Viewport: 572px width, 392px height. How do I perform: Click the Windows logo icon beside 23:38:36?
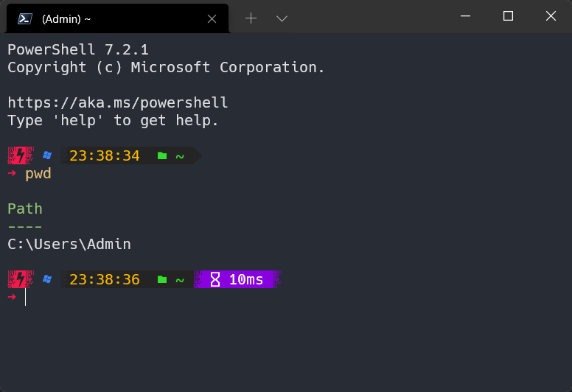point(47,279)
